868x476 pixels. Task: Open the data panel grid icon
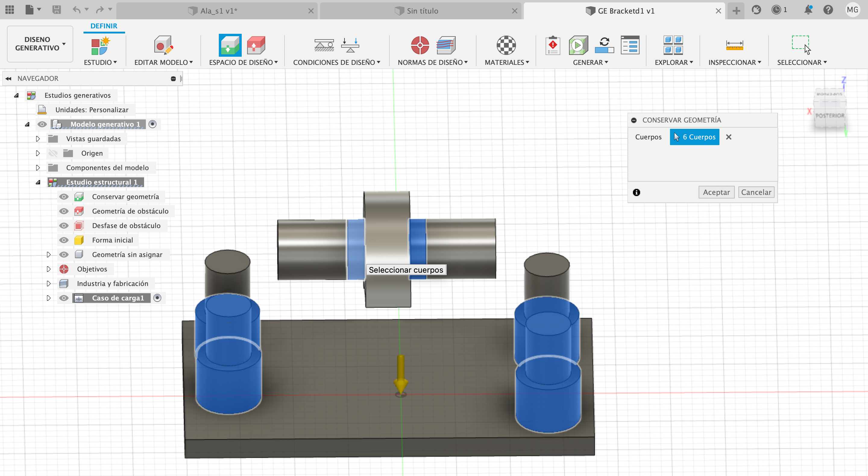point(10,10)
